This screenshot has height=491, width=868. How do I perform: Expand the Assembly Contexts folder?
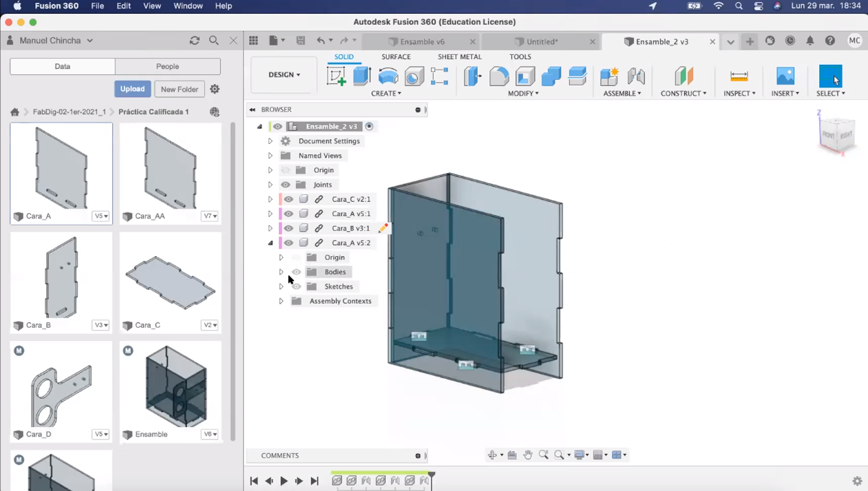pyautogui.click(x=282, y=301)
